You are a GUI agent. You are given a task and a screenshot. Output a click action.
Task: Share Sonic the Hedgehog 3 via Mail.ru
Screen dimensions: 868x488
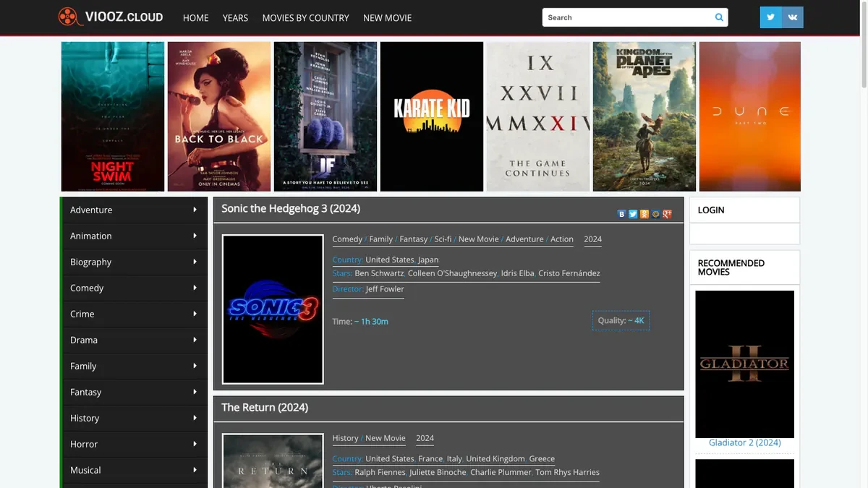[x=656, y=214]
